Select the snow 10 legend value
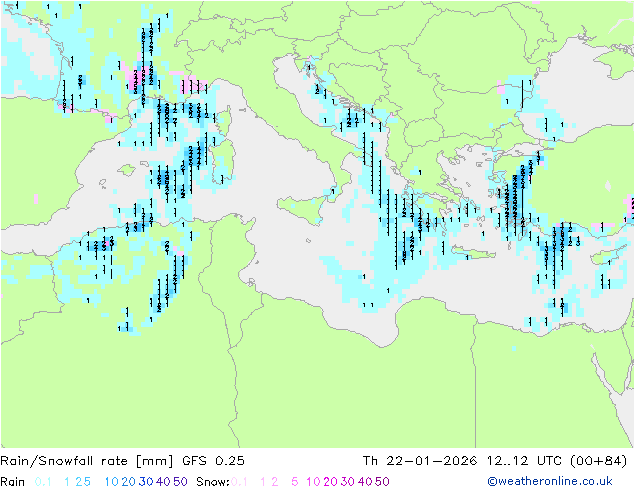The image size is (634, 490). tap(313, 482)
